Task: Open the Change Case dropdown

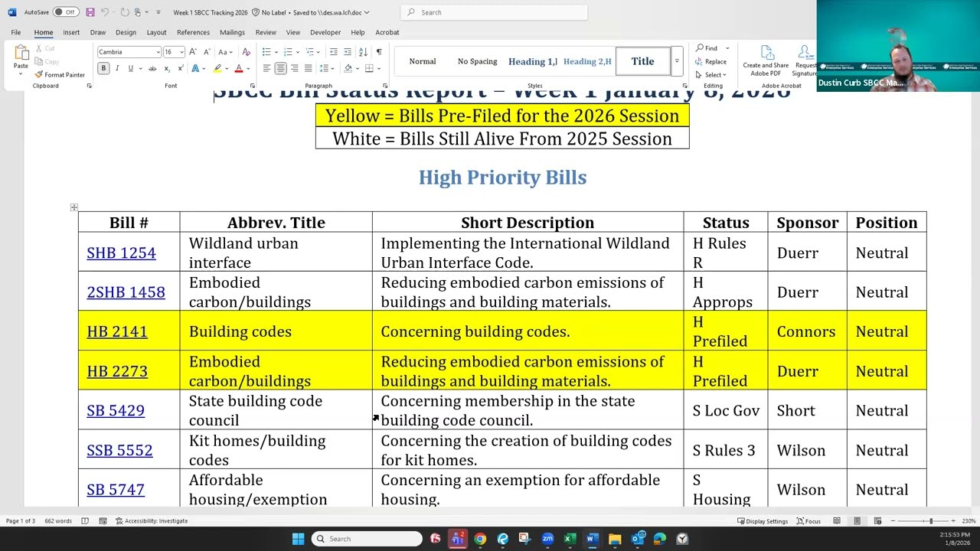Action: point(225,52)
